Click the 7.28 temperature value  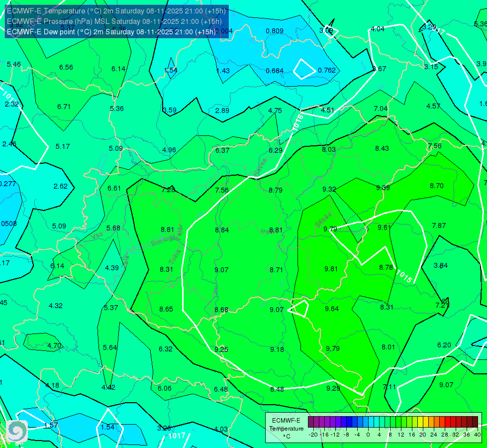[x=168, y=190]
